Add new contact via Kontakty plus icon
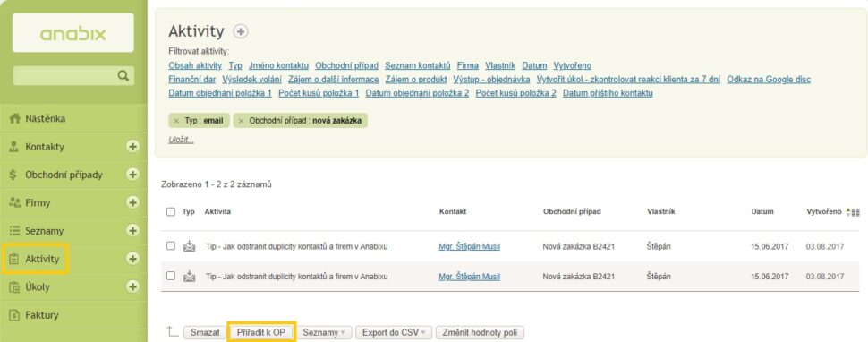The width and height of the screenshot is (868, 342). (132, 147)
